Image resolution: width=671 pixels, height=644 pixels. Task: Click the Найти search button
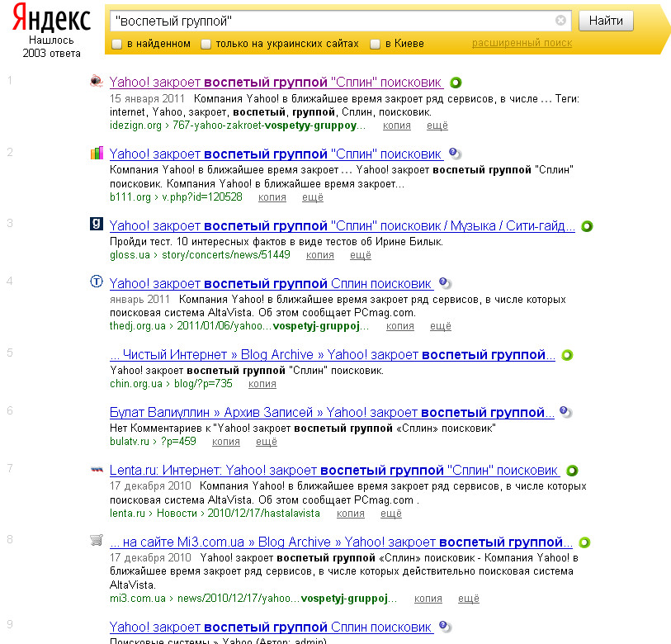606,21
